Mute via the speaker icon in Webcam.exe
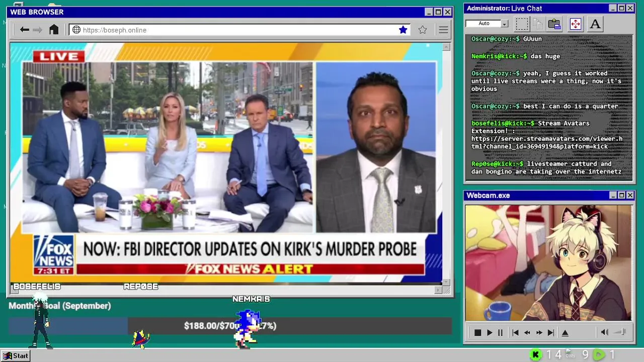 [x=605, y=332]
